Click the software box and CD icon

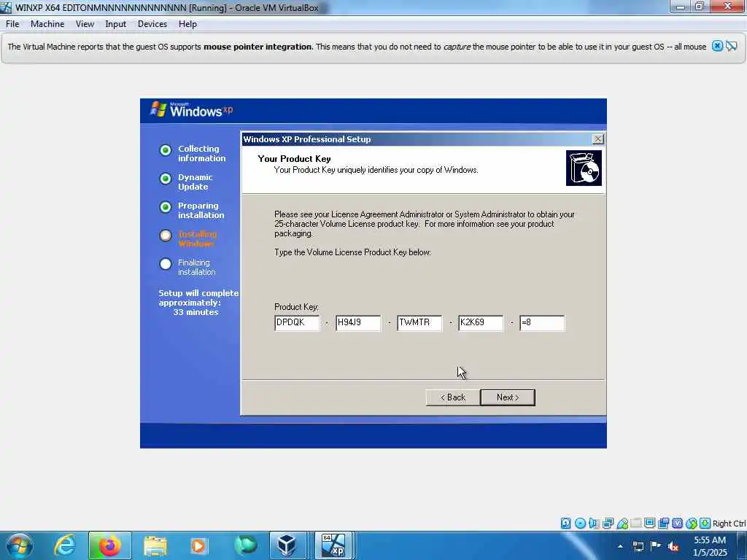(x=584, y=168)
